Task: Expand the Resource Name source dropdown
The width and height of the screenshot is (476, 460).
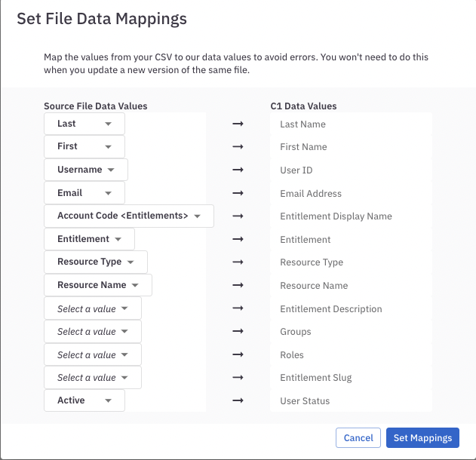Action: coord(98,285)
